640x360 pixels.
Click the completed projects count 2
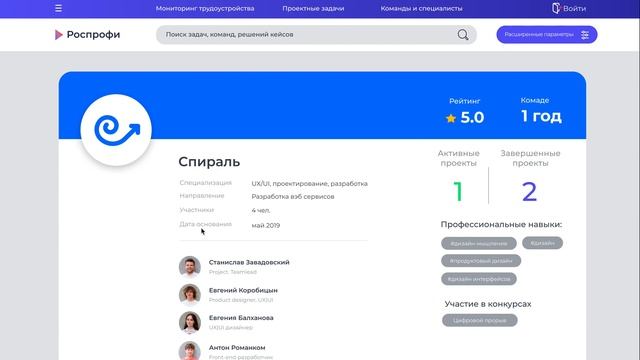[x=529, y=191]
